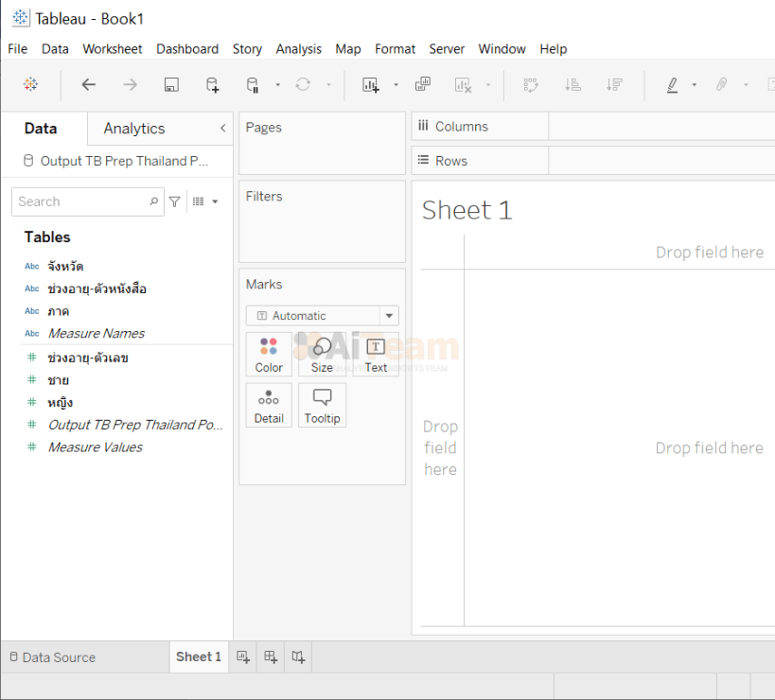Select the Measure Names field
This screenshot has width=775, height=700.
[x=97, y=334]
